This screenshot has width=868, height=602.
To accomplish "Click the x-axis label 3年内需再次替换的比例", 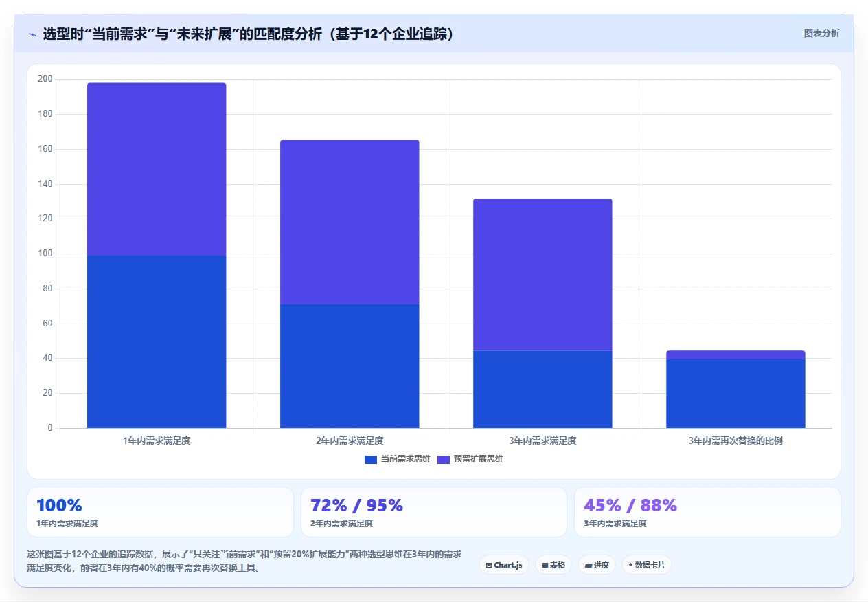I will 735,441.
